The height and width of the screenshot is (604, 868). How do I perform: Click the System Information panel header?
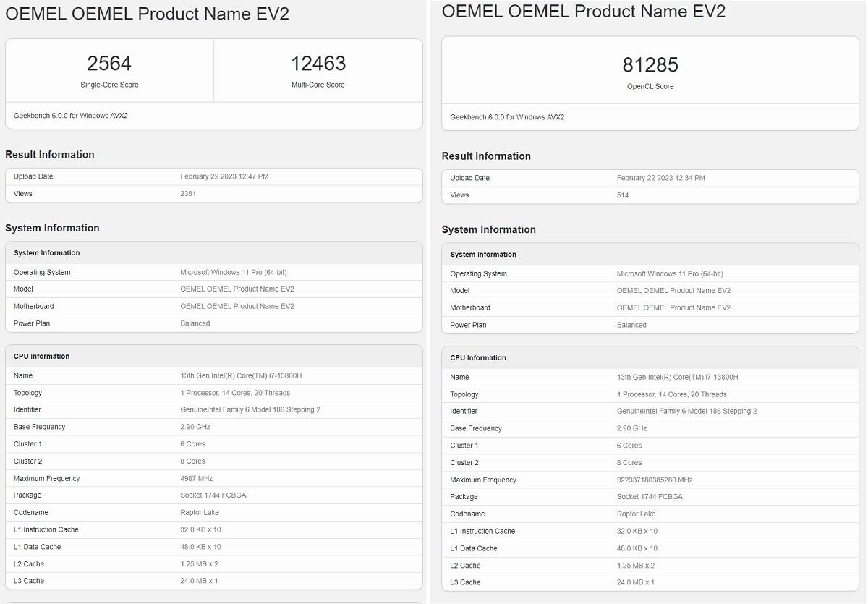pos(46,252)
